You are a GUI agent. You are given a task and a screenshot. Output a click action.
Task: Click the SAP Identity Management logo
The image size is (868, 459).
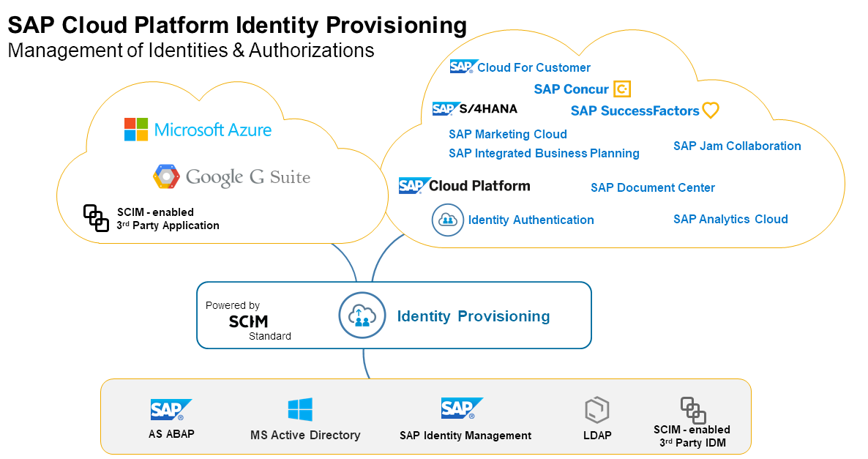[x=462, y=408]
